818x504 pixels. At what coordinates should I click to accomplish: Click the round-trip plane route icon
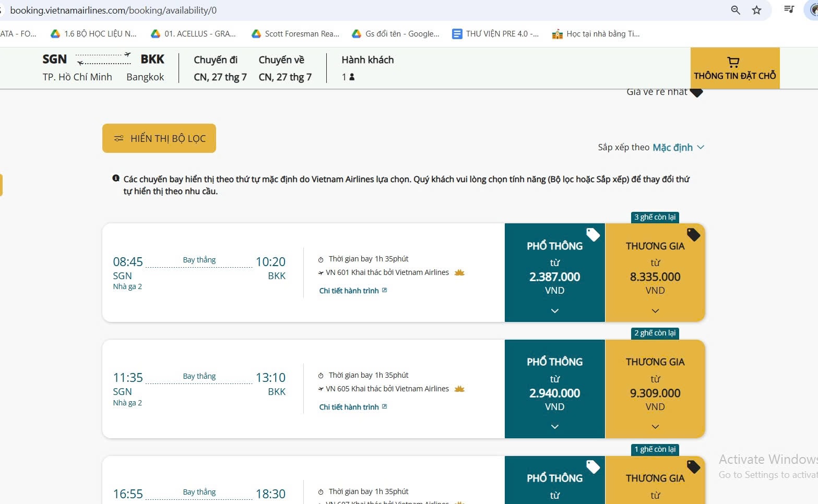click(103, 58)
